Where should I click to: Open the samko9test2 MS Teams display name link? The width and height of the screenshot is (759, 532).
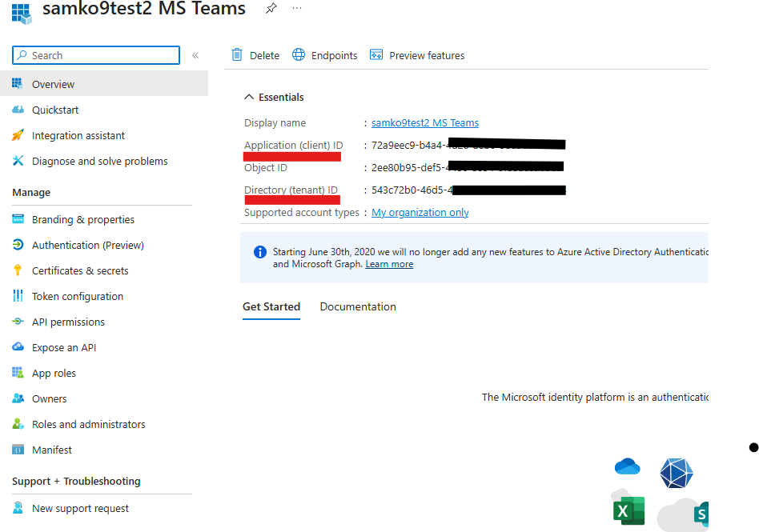point(424,122)
